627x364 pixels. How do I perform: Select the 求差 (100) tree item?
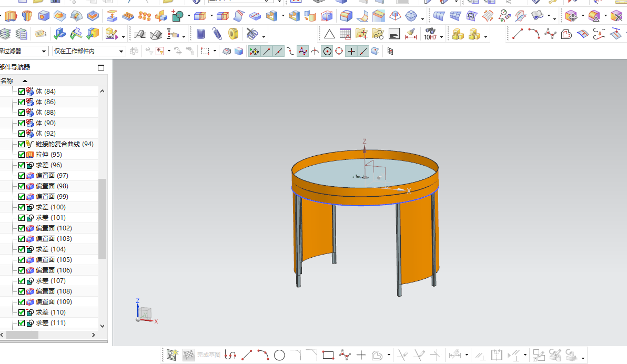coord(50,207)
